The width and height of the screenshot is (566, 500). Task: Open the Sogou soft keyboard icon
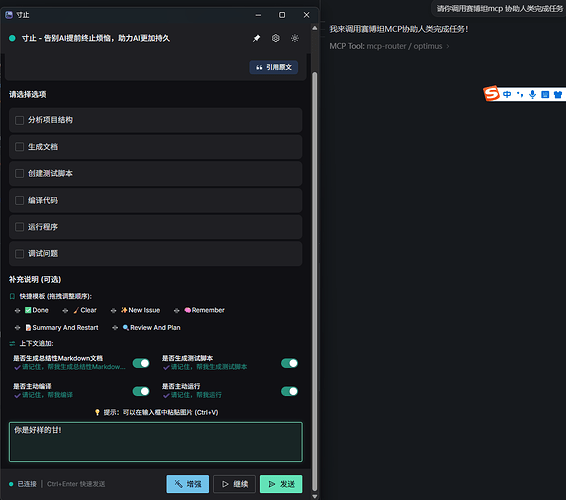(545, 95)
